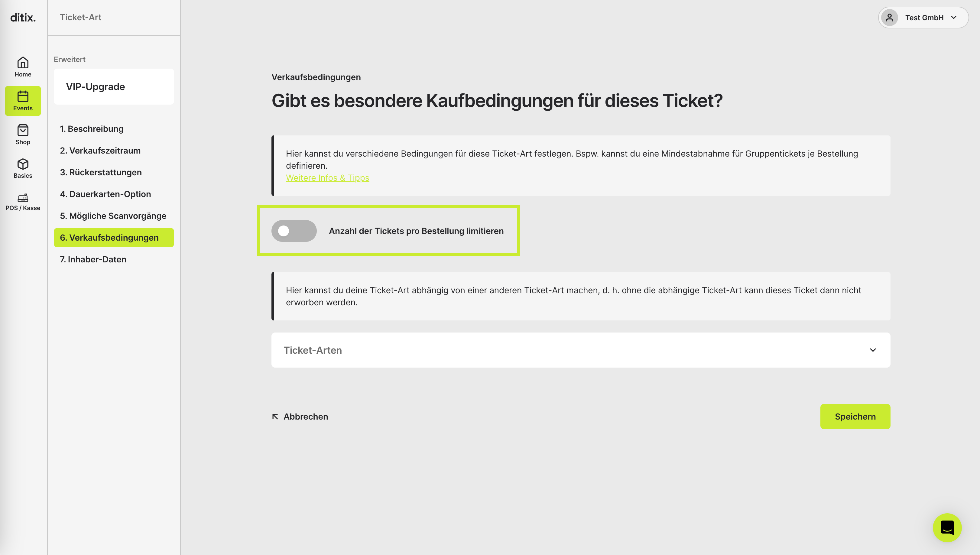Enable the ticket limit per order toggle
Viewport: 980px width, 555px height.
[294, 231]
